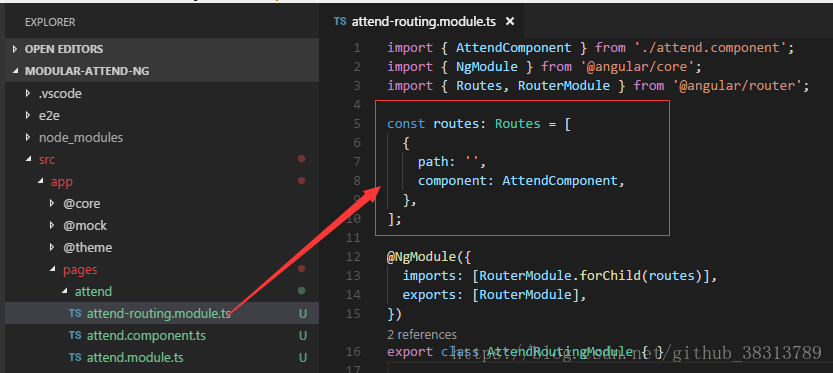Close the attend-routing.module.ts editor tab
Viewport: 833px width, 373px height.
[x=509, y=21]
